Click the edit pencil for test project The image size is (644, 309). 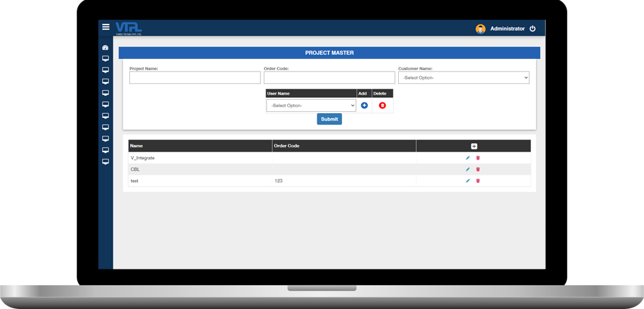[x=468, y=181]
